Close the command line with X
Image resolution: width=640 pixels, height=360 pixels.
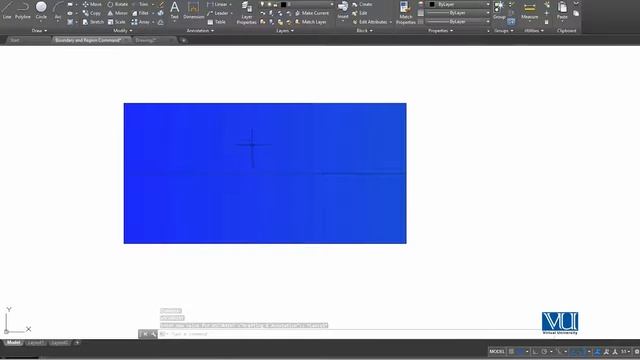[144, 334]
